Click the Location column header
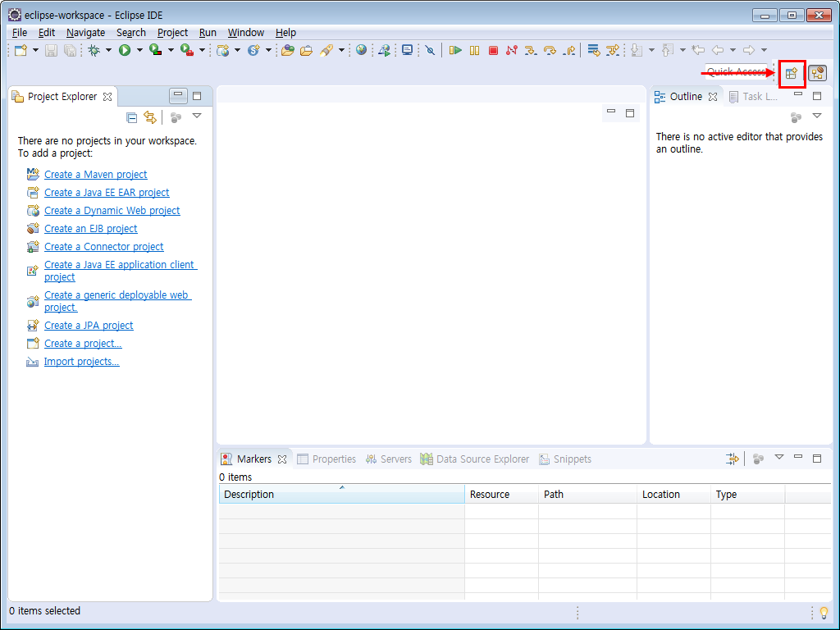840x630 pixels. point(674,494)
